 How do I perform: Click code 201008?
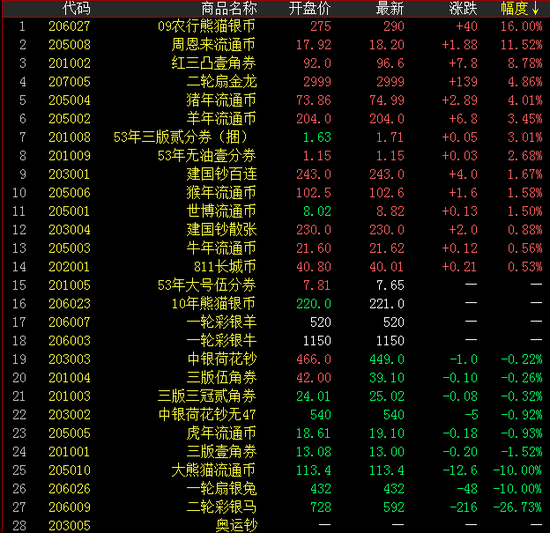(69, 137)
